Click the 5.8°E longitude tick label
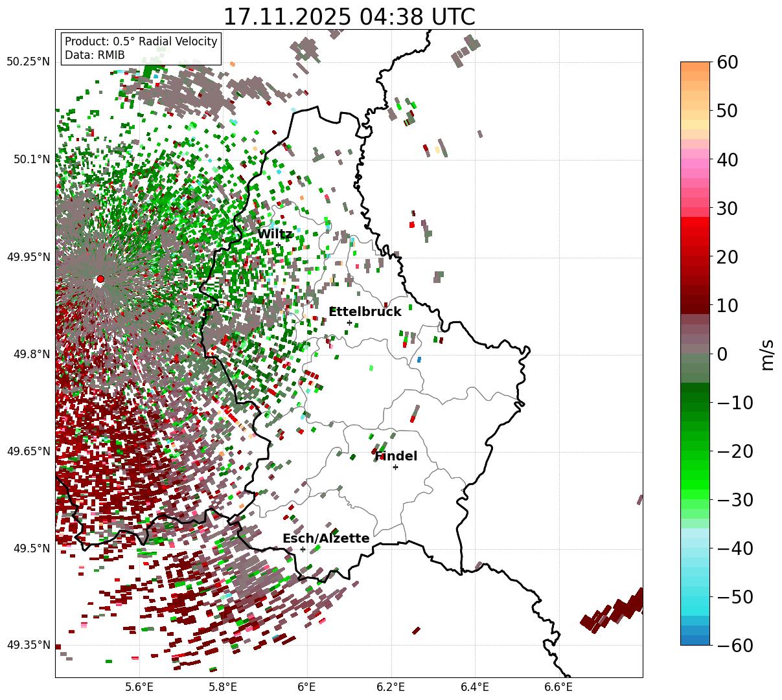This screenshot has height=700, width=782. [223, 687]
